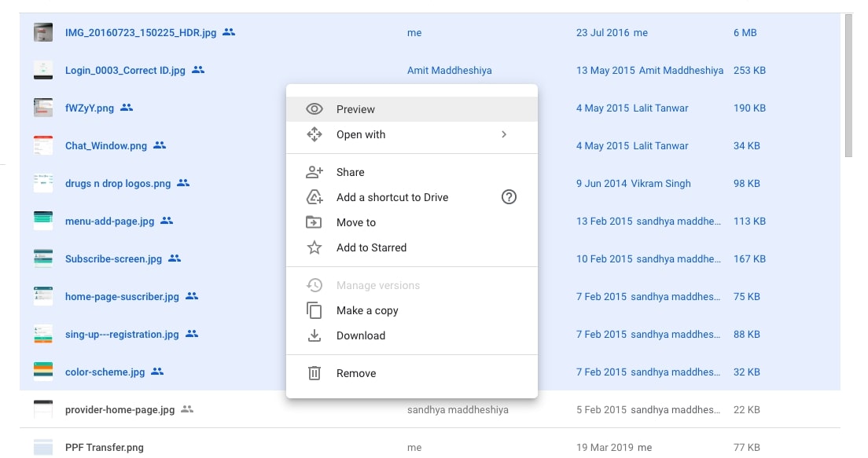Viewport: 868px width, 458px height.
Task: Click shared icon next to sing-up---registration.jpg
Action: pos(192,334)
